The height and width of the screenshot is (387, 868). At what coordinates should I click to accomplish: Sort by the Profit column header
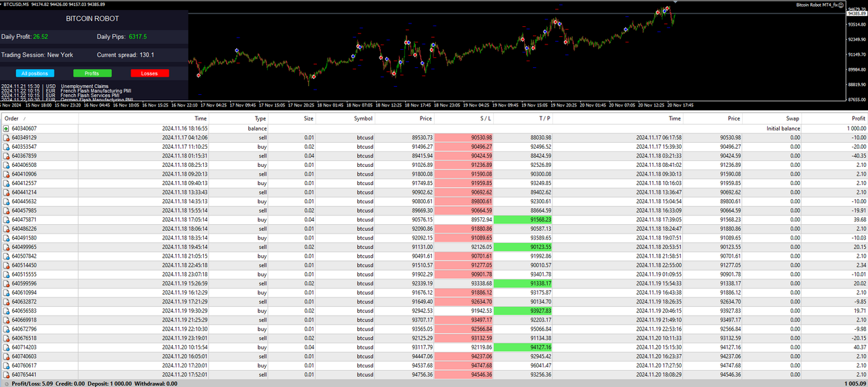835,118
